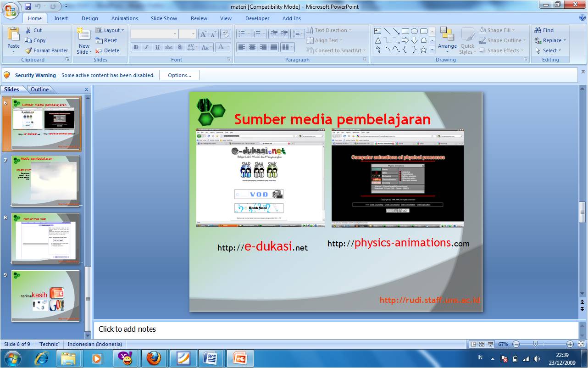This screenshot has width=588, height=368.
Task: Open Internet Explorer from the taskbar
Action: [x=41, y=358]
